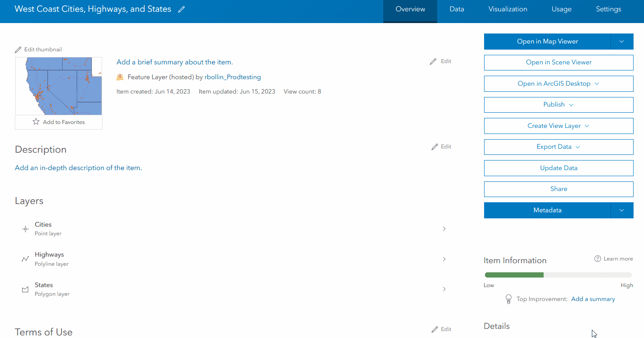This screenshot has height=338, width=644.
Task: Toggle Add to Favorites star
Action: click(36, 122)
